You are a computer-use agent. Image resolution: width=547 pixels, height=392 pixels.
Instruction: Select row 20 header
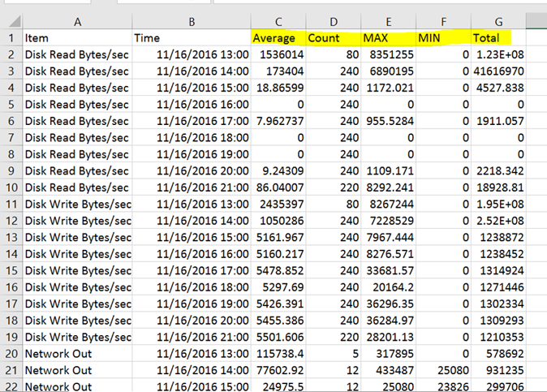point(11,353)
